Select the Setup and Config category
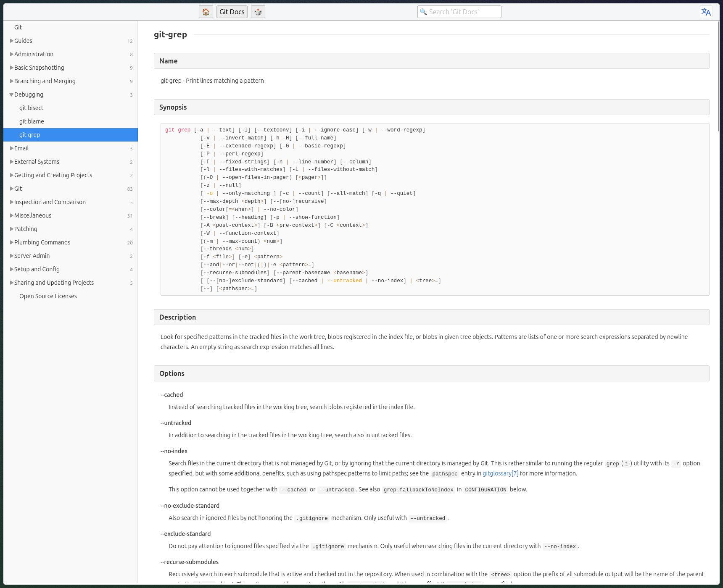 [71, 269]
